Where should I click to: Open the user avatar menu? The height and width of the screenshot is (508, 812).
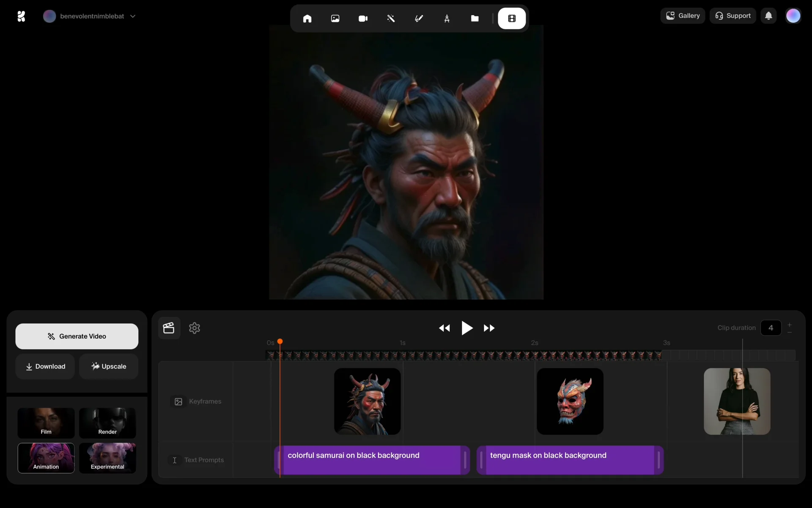coord(793,16)
